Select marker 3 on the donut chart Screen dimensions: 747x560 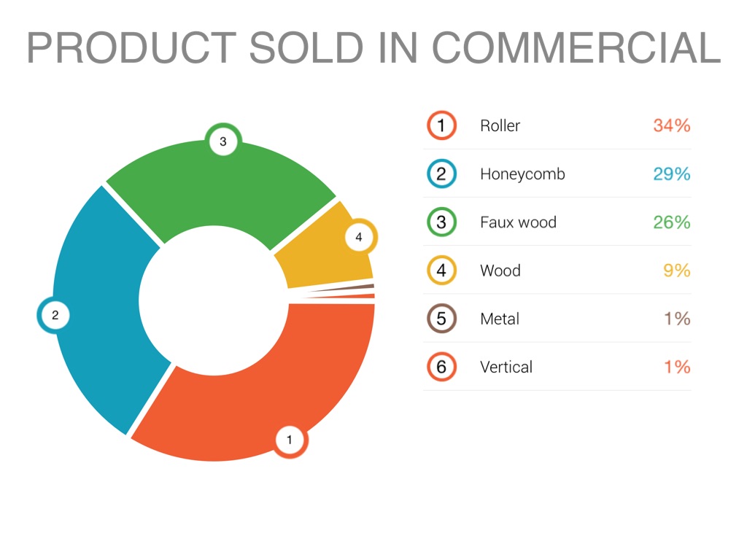223,142
